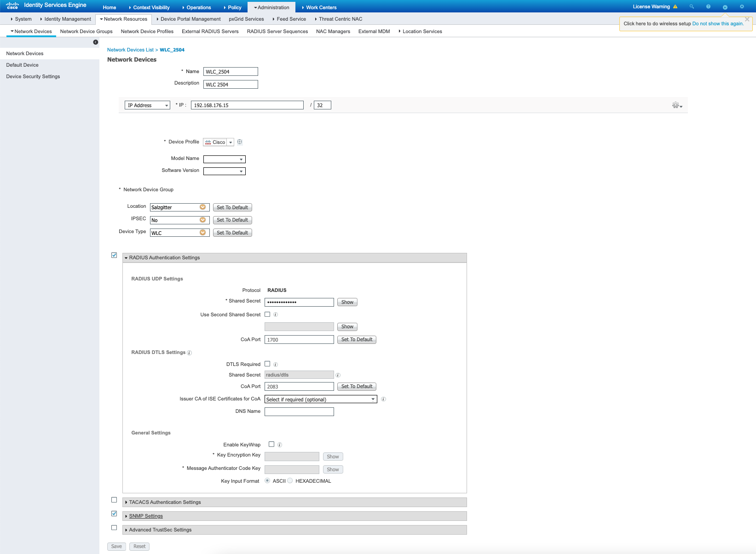756x554 pixels.
Task: Close the wireless setup notification
Action: (747, 19)
